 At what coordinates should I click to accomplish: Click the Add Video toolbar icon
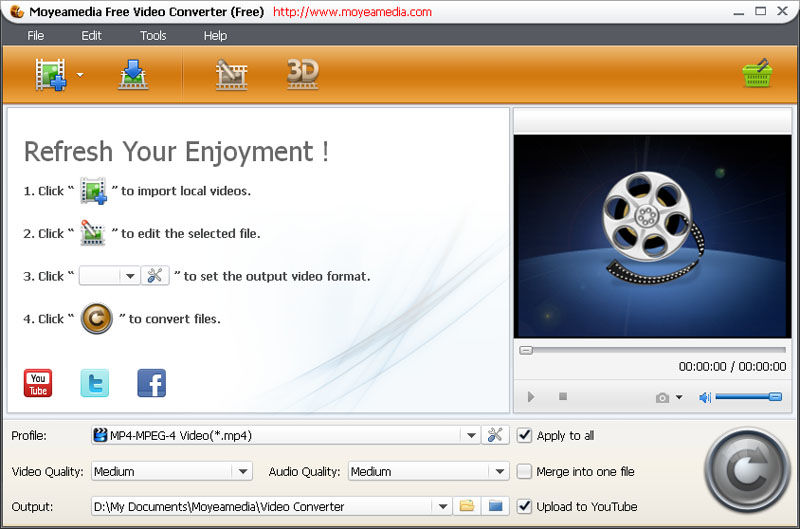coord(51,74)
